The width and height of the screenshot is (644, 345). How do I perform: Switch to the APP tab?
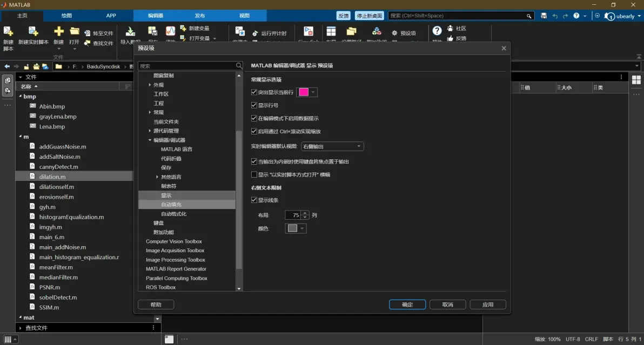[x=111, y=16]
